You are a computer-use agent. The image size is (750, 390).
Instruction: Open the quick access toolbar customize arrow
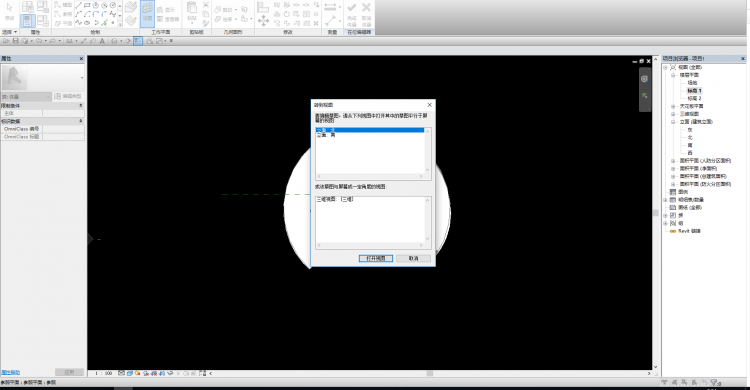pos(171,41)
